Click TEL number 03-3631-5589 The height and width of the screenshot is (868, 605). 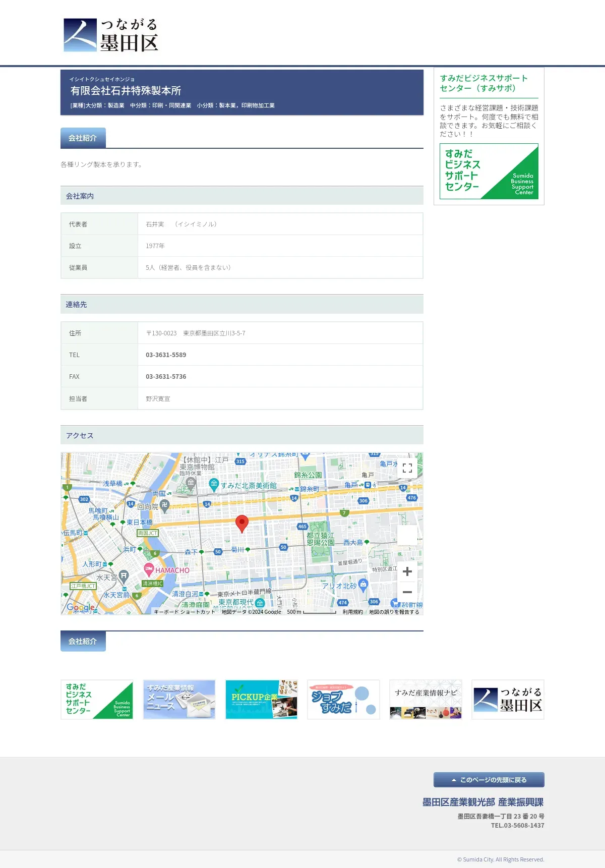coord(166,355)
